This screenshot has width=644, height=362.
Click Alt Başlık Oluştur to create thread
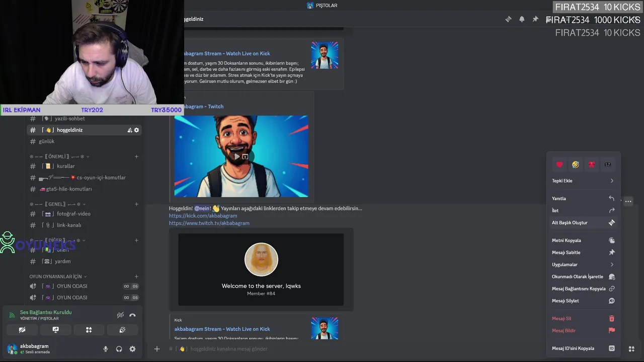pyautogui.click(x=583, y=223)
